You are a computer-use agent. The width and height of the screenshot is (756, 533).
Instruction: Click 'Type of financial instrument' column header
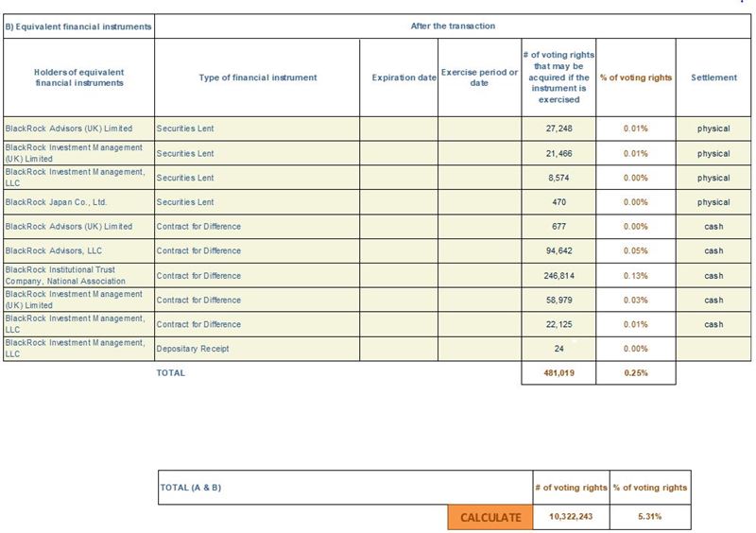[257, 77]
